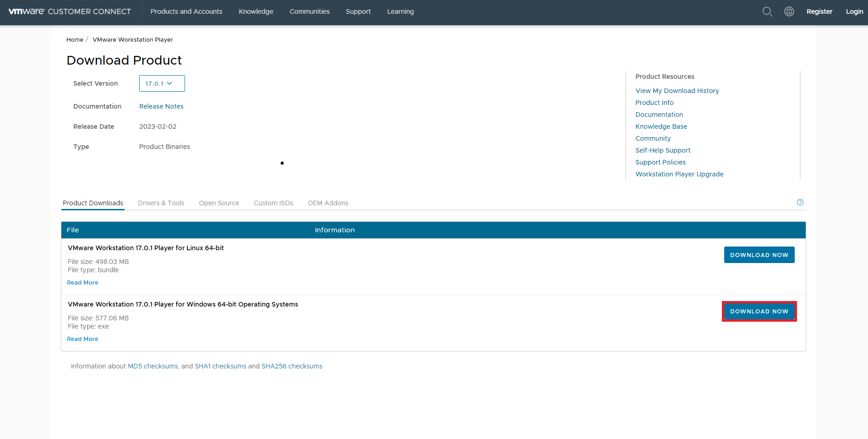Open the Knowledge menu
This screenshot has width=868, height=439.
pyautogui.click(x=256, y=11)
